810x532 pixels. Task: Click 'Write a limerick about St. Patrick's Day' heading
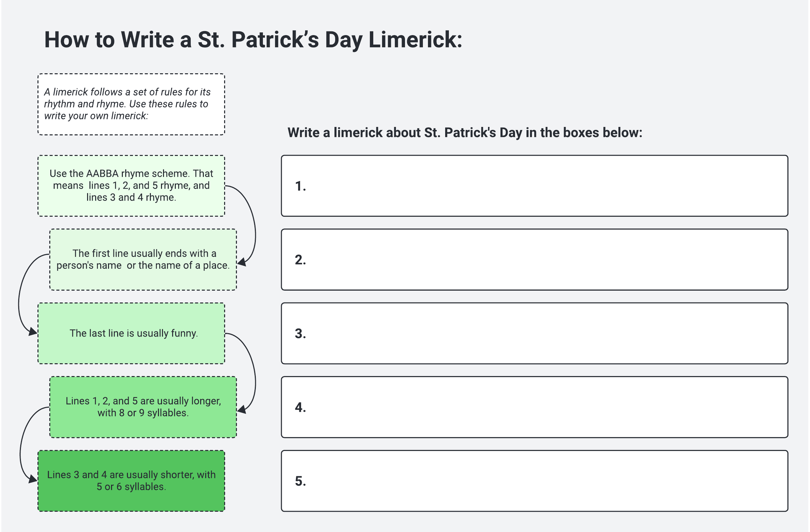click(465, 133)
